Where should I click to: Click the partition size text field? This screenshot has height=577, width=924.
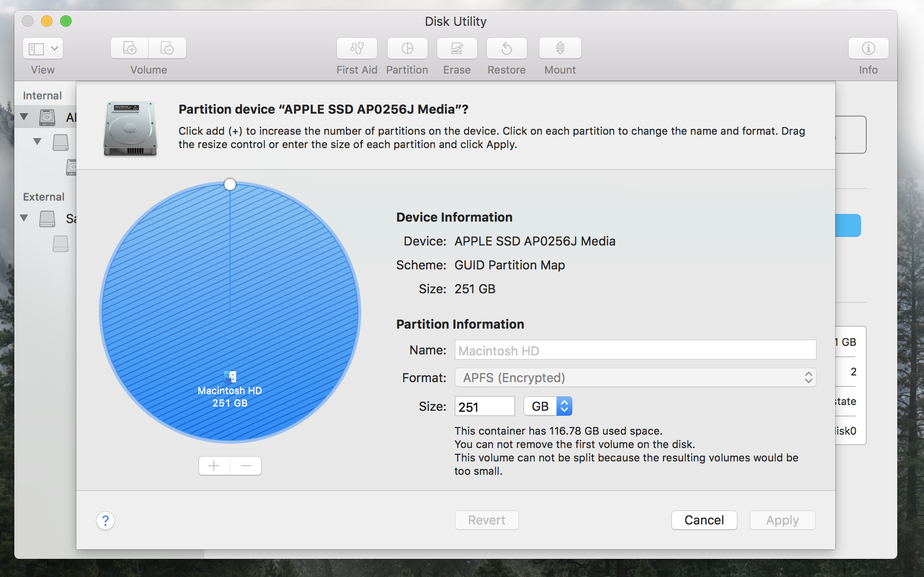[484, 406]
